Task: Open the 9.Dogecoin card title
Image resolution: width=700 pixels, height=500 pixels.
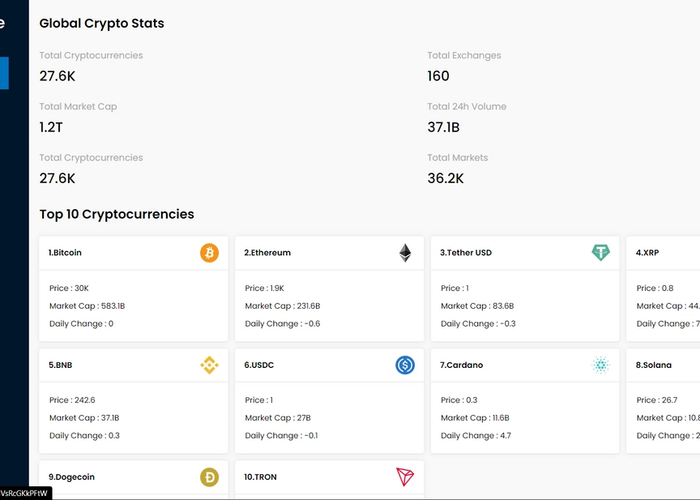Action: [x=71, y=477]
